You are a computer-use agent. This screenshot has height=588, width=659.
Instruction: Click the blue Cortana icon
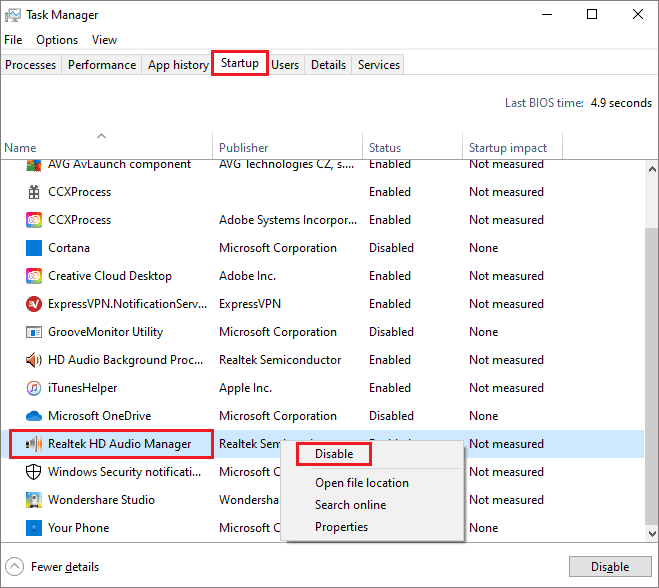pos(34,248)
